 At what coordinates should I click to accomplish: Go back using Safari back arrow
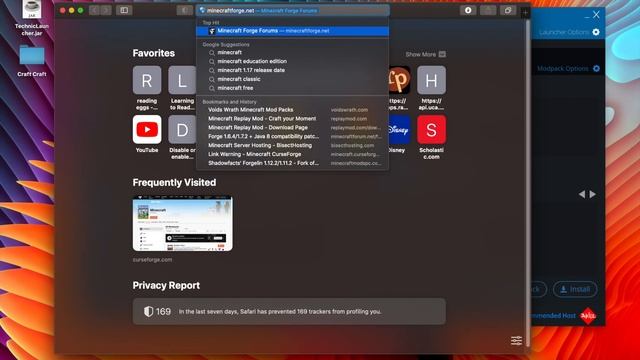pos(94,10)
